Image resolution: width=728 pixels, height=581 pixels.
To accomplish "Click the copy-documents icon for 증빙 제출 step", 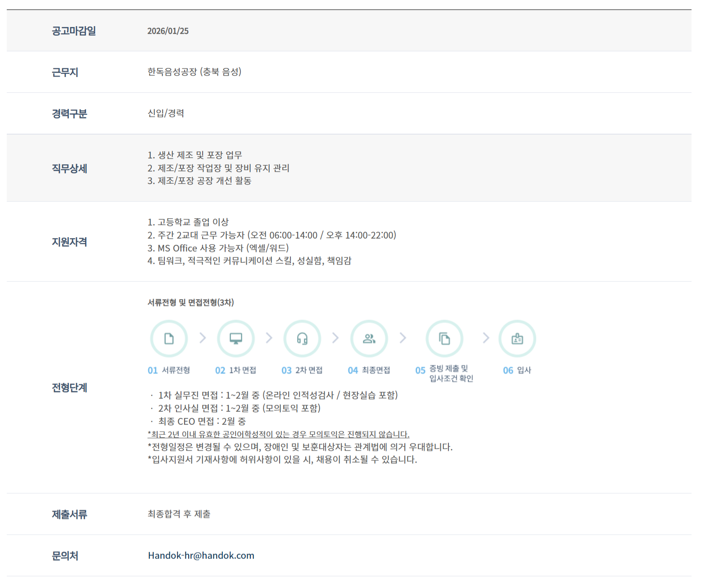I will [x=444, y=338].
